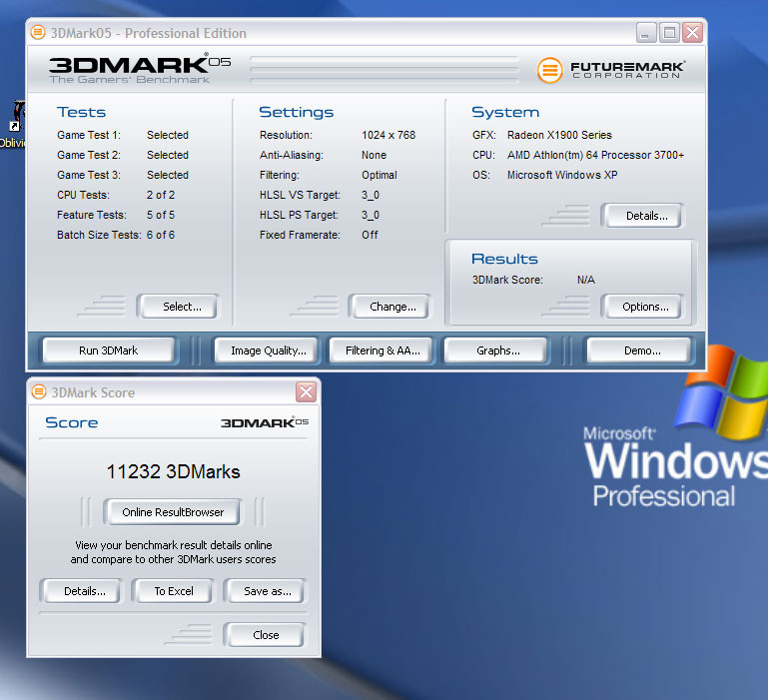Click Details in 3DMark Score window
The height and width of the screenshot is (700, 768).
84,591
